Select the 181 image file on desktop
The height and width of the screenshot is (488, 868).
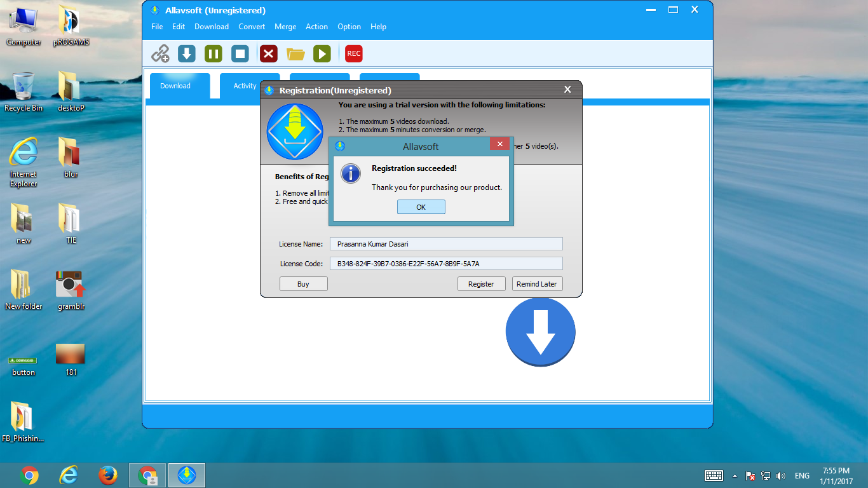[71, 359]
